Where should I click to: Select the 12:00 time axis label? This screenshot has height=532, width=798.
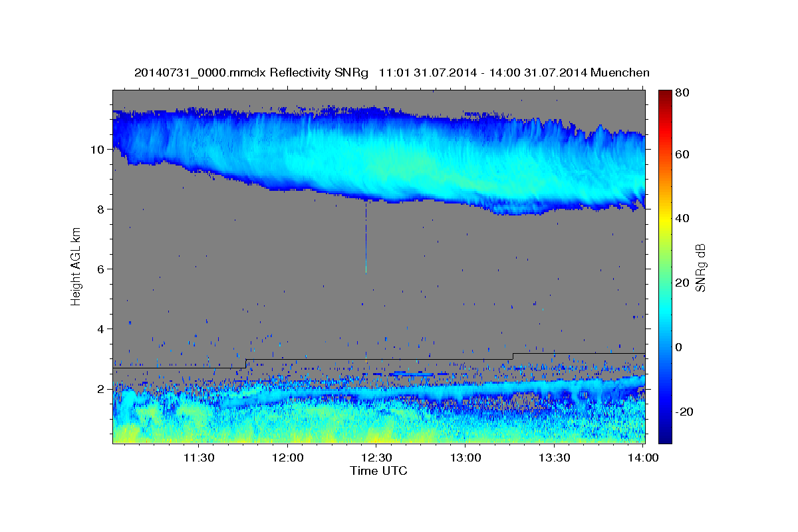click(287, 458)
